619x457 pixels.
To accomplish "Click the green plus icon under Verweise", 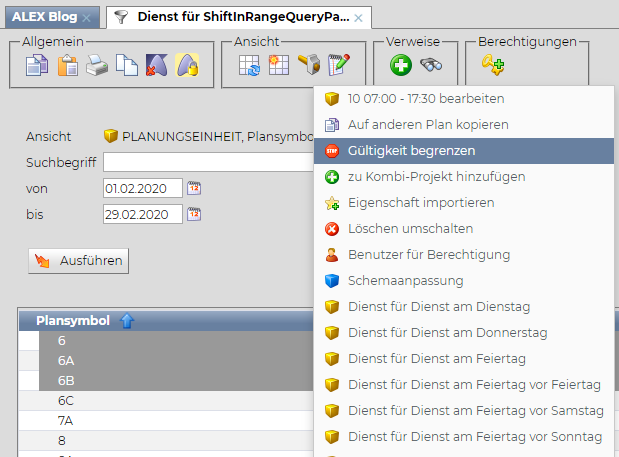I will 401,66.
